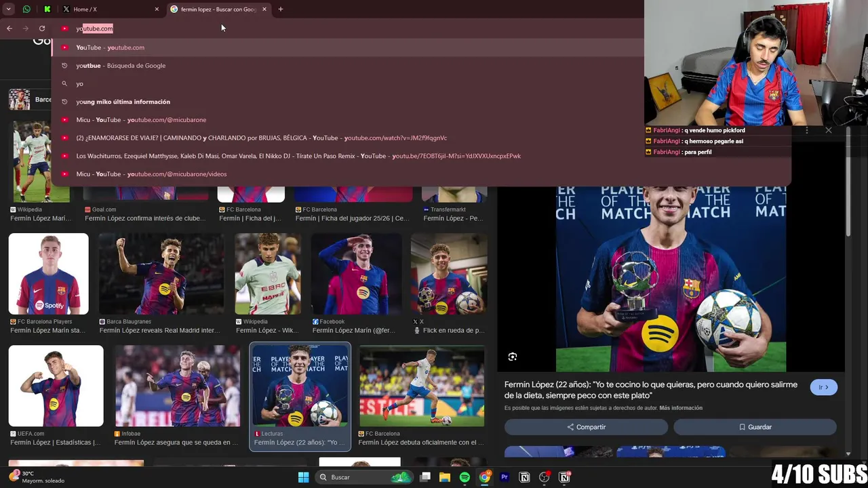868x488 pixels.
Task: Open Task View on the taskbar
Action: tap(425, 477)
